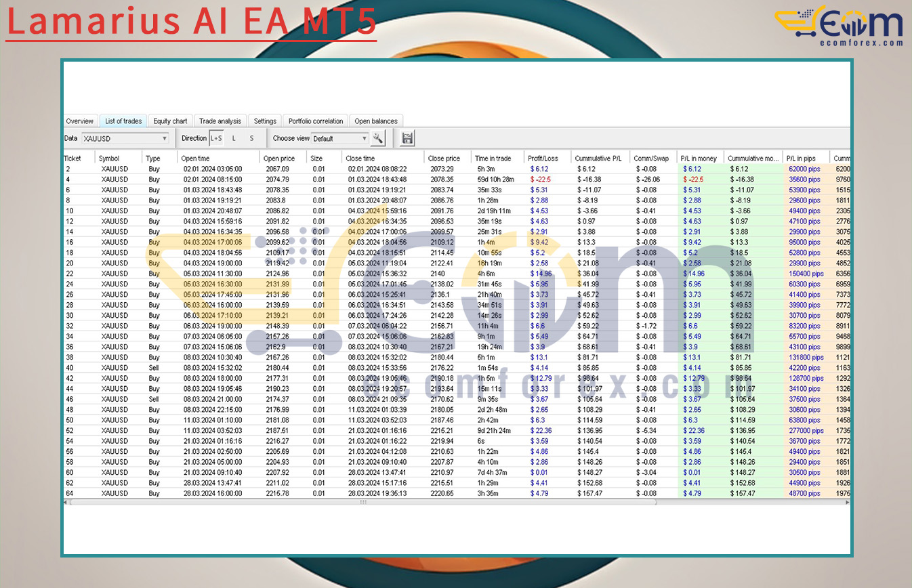Click the loss value $ -22.5 under Profit/Loss
Viewport: 912px width, 588px height.
click(539, 180)
